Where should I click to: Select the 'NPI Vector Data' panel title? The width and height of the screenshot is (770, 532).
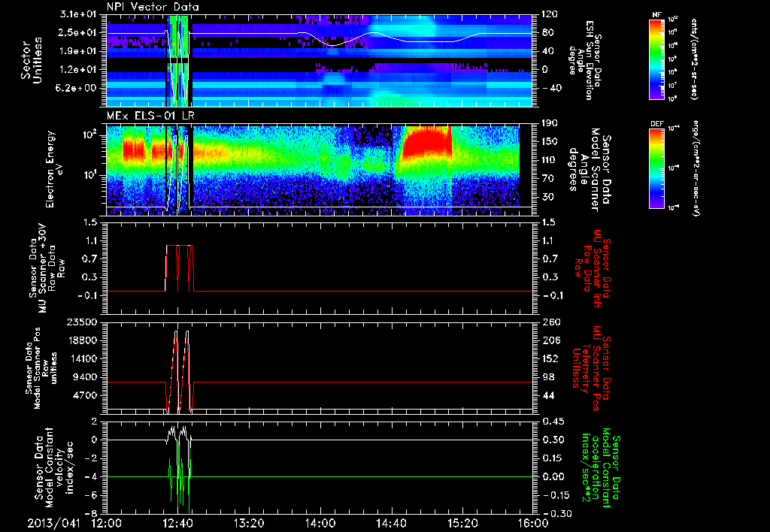[153, 7]
